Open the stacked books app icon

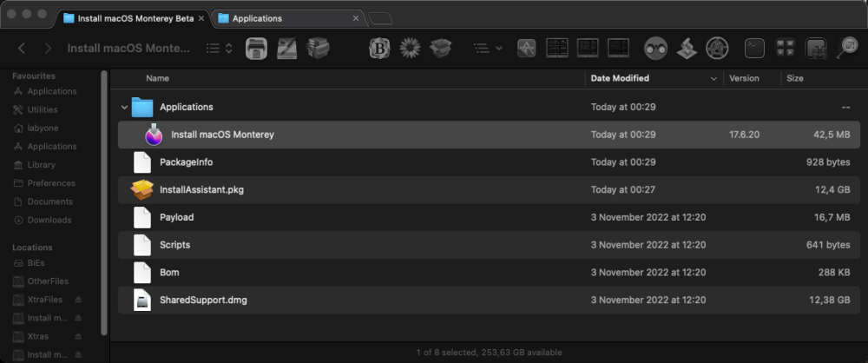[x=318, y=49]
